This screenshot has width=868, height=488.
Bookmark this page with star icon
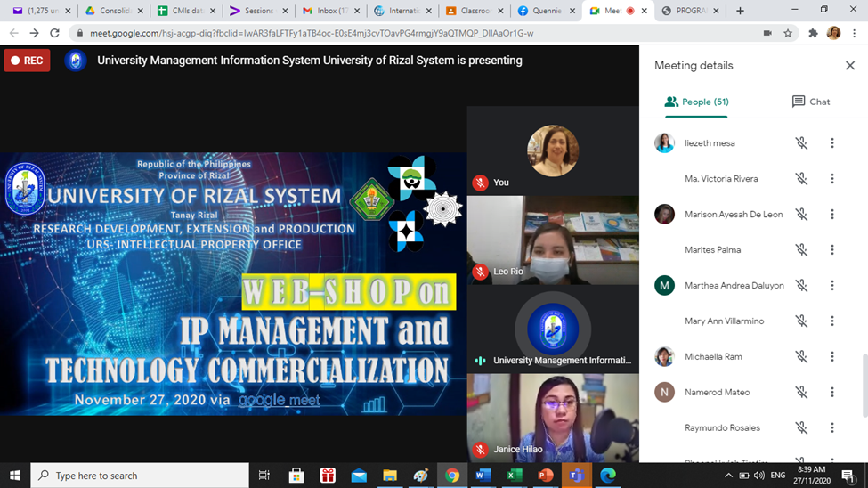coord(788,33)
